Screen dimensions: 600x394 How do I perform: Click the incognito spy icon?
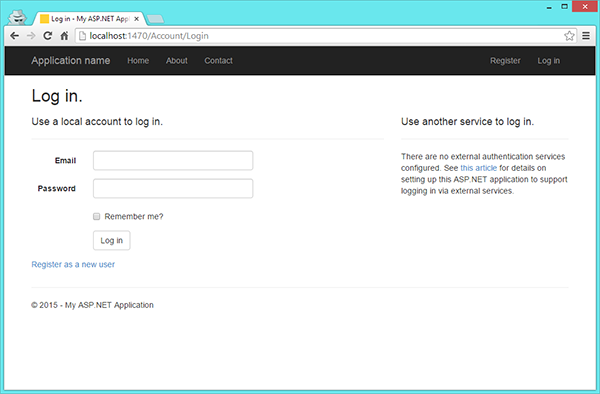tap(17, 18)
